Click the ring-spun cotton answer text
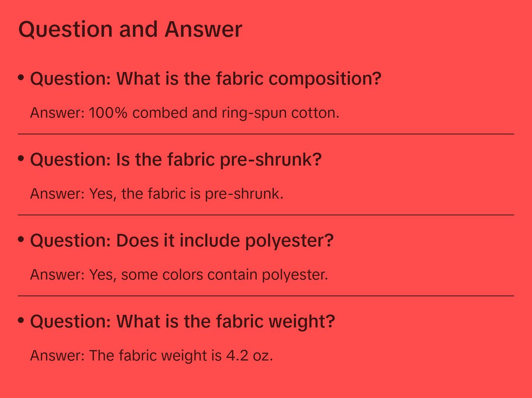Image resolution: width=532 pixels, height=398 pixels. tap(185, 113)
